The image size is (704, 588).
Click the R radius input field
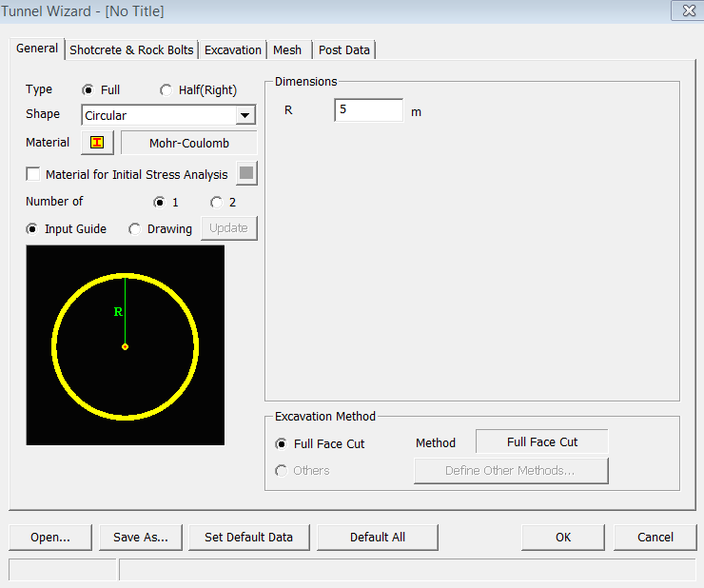(368, 110)
